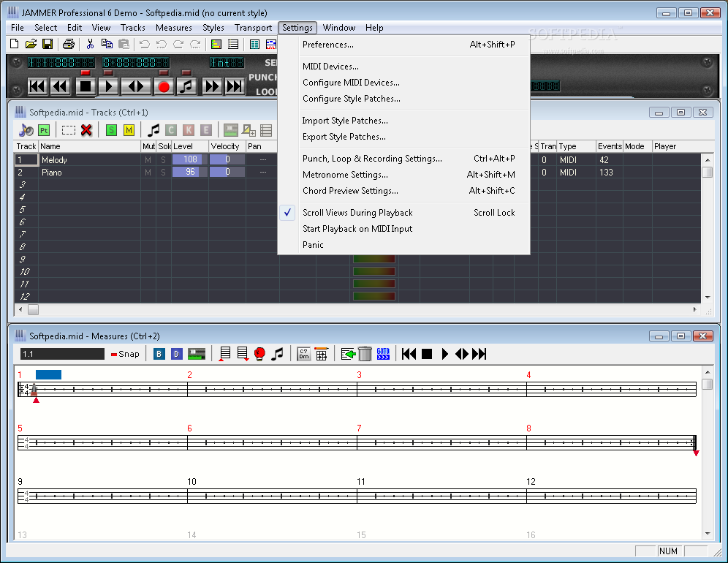Select Import Style Patches entry
This screenshot has height=563, width=728.
[403, 121]
